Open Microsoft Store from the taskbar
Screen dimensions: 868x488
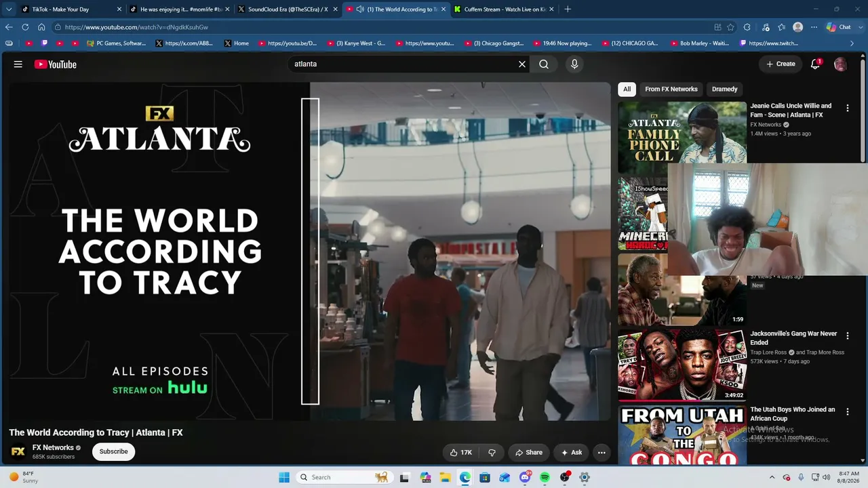485,477
